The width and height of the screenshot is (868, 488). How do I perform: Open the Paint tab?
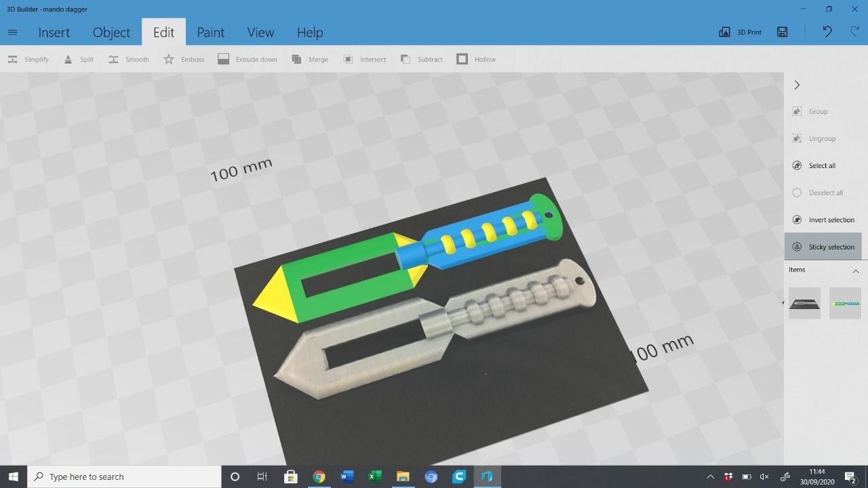210,32
